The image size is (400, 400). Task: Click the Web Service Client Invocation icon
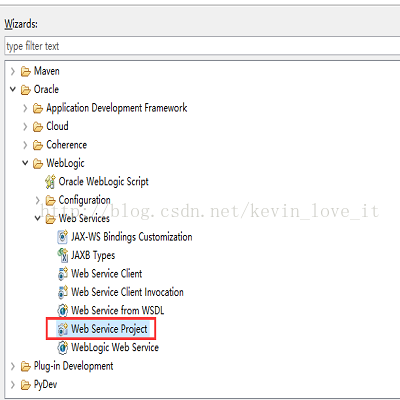click(63, 292)
